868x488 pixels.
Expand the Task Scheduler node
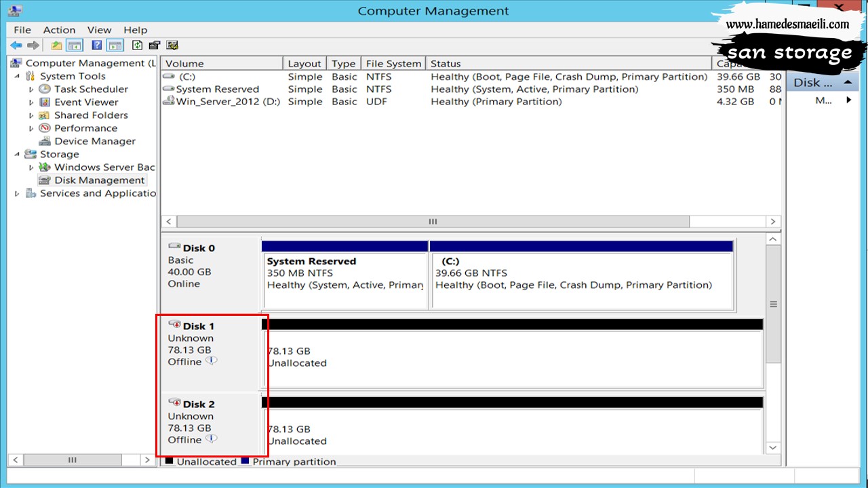pyautogui.click(x=31, y=89)
